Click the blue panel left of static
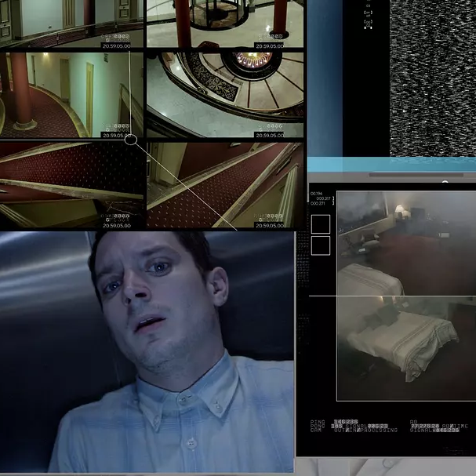Screen dimensions: 476x476 [x=325, y=78]
